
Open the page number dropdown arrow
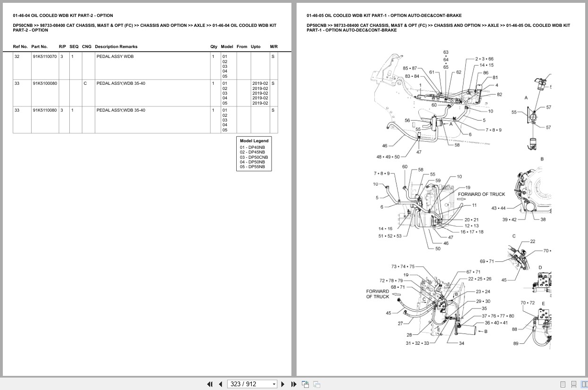tap(274, 384)
